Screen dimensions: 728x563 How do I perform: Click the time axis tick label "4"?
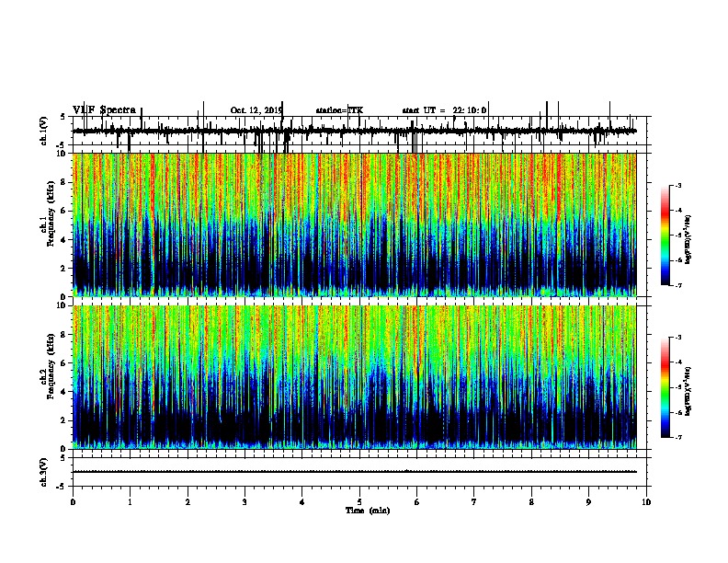pos(302,502)
